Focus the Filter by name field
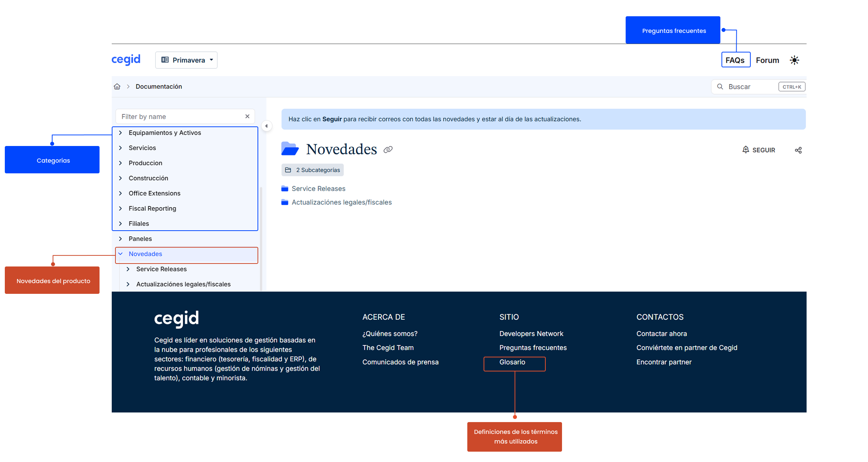The height and width of the screenshot is (462, 868). (185, 116)
